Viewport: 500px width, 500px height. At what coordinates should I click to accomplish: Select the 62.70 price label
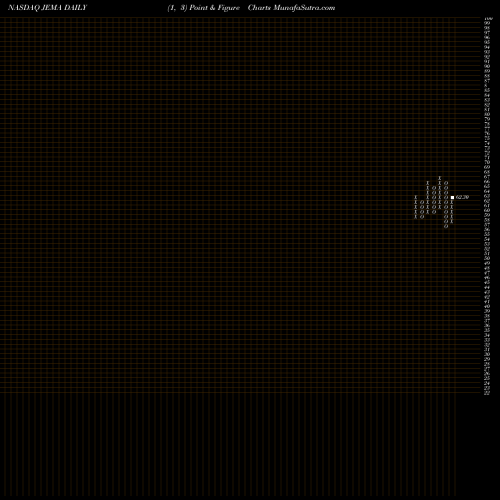click(462, 197)
